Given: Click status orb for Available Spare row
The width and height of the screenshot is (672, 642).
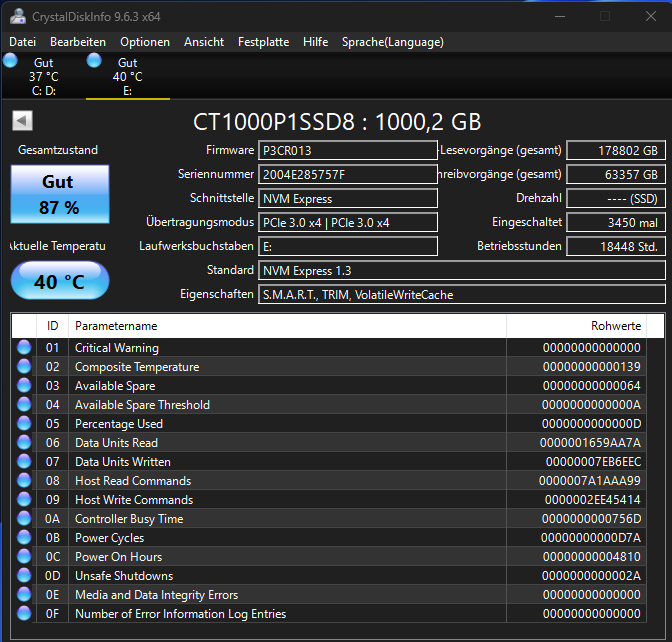Looking at the screenshot, I should [24, 385].
